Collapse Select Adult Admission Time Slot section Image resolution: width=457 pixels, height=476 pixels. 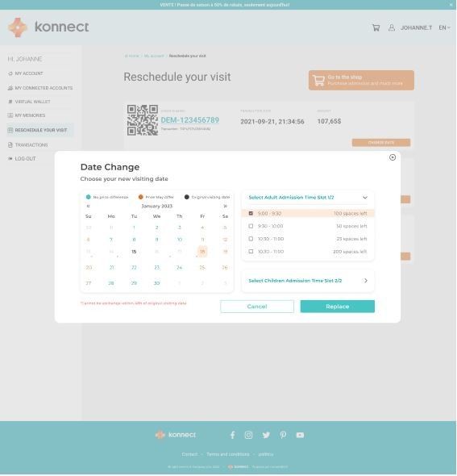click(x=365, y=198)
